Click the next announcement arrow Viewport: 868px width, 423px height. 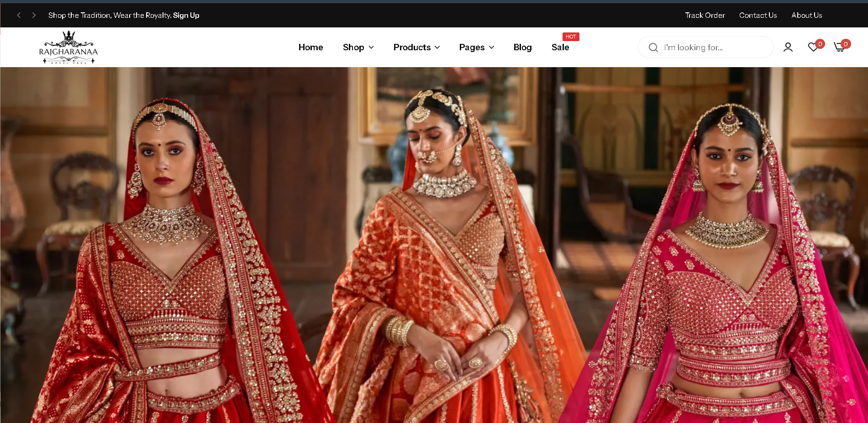[x=34, y=15]
